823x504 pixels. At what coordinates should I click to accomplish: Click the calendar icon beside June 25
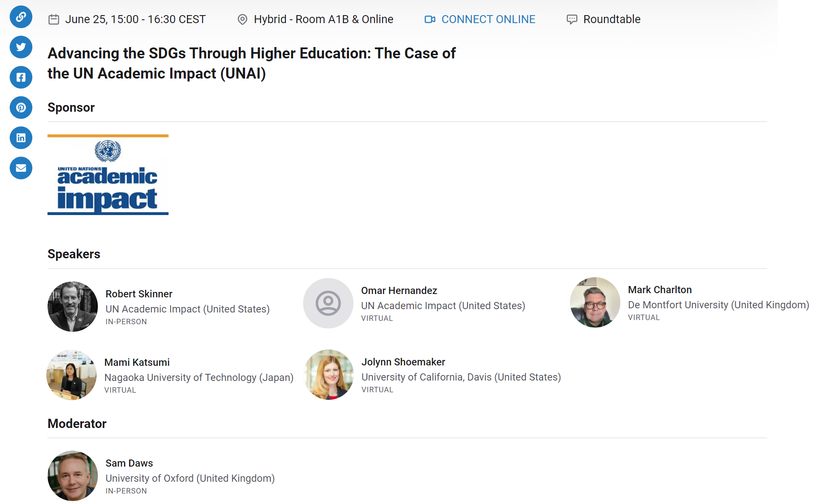coord(54,19)
